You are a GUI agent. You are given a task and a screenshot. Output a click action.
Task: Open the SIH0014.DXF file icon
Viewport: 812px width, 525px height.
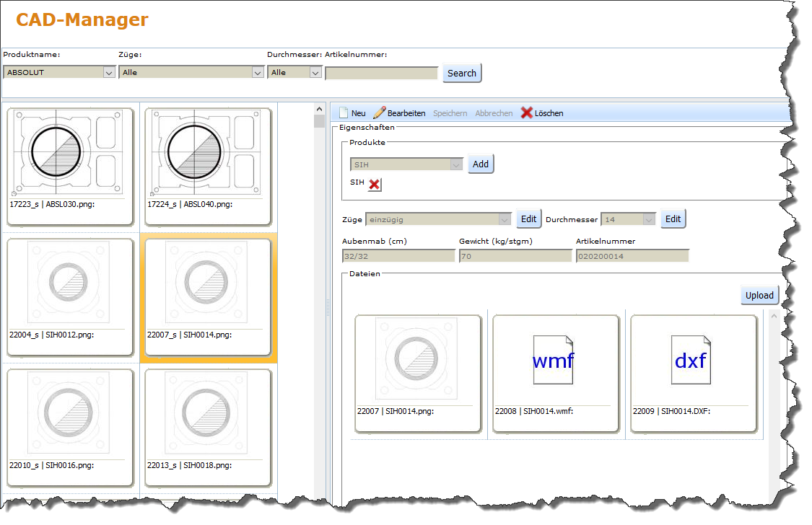(691, 360)
